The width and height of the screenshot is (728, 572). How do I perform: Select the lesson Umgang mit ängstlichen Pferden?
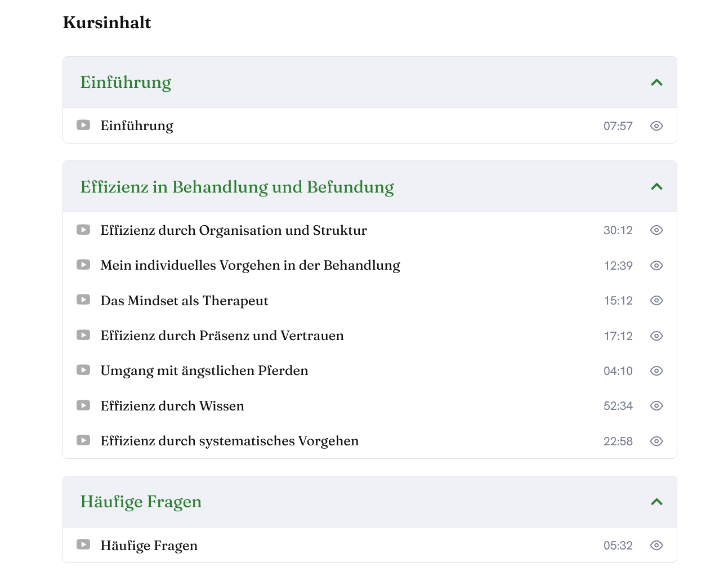(x=204, y=370)
